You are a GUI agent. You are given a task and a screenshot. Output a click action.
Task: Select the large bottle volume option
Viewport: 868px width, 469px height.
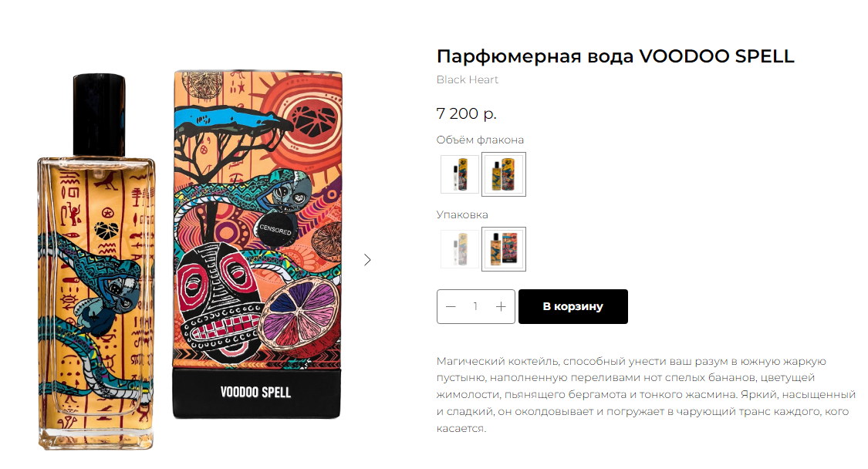pyautogui.click(x=504, y=174)
